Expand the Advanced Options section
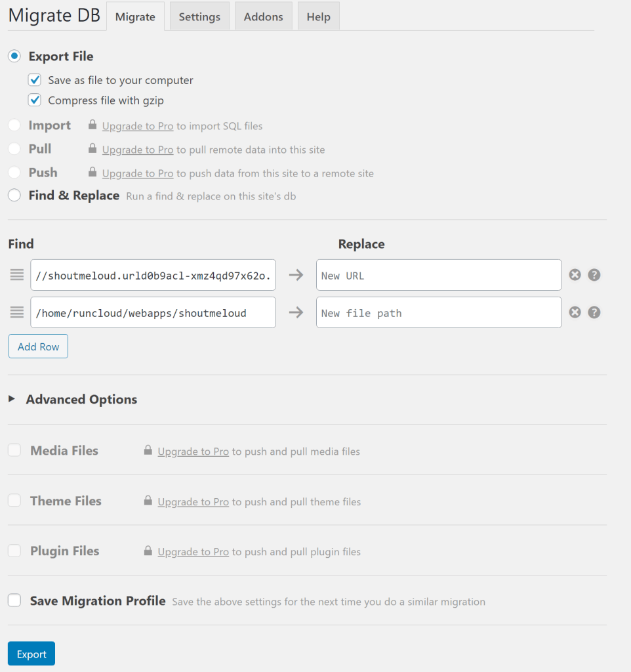 pyautogui.click(x=73, y=399)
